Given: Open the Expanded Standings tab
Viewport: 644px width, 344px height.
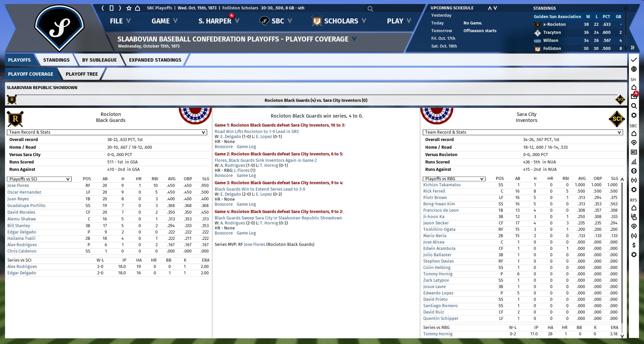Looking at the screenshot, I should click(155, 60).
